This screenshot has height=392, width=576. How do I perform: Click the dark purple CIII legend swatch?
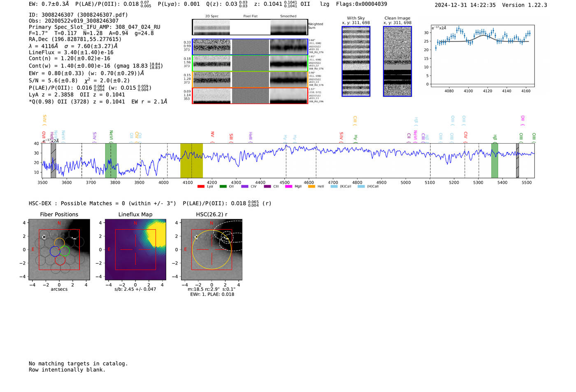tap(267, 186)
